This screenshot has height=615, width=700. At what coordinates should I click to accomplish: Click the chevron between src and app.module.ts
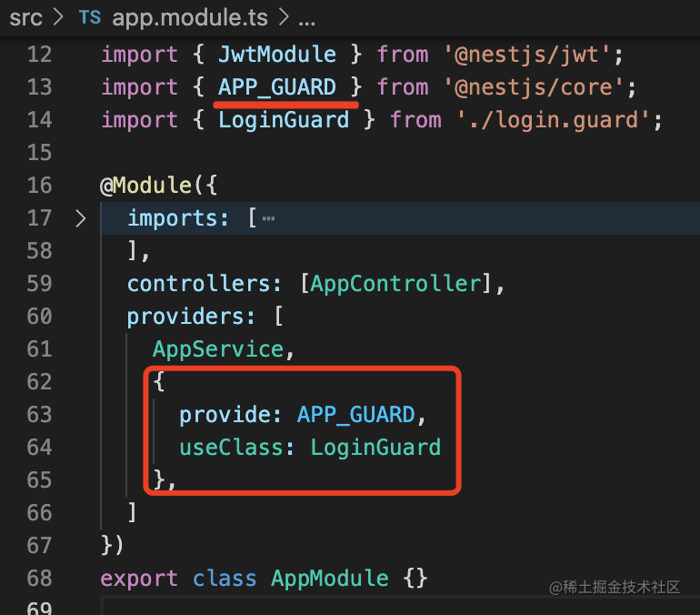coord(58,17)
